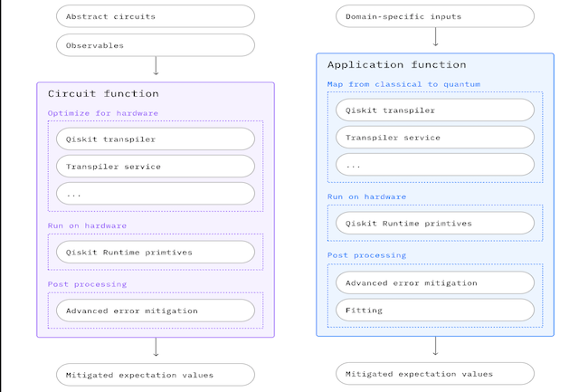Viewport: 588px width, 392px height.
Task: Click Qiskit transpiler in Circuit function
Action: (x=155, y=139)
